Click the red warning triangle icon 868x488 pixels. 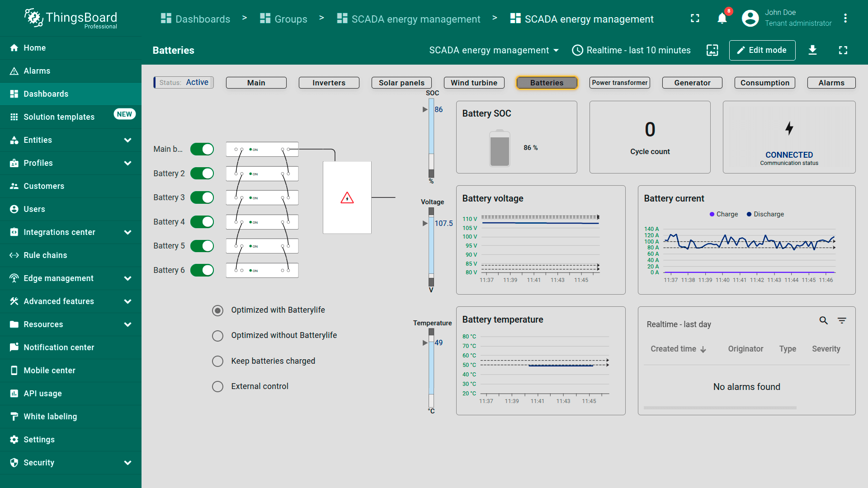pyautogui.click(x=347, y=198)
